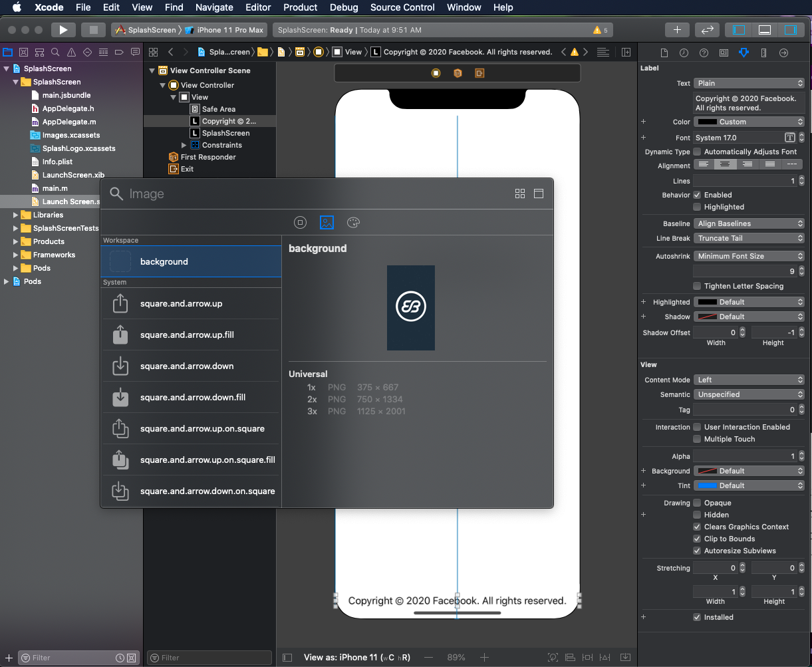The width and height of the screenshot is (812, 667).
Task: Toggle the code review arrows button
Action: (x=708, y=30)
